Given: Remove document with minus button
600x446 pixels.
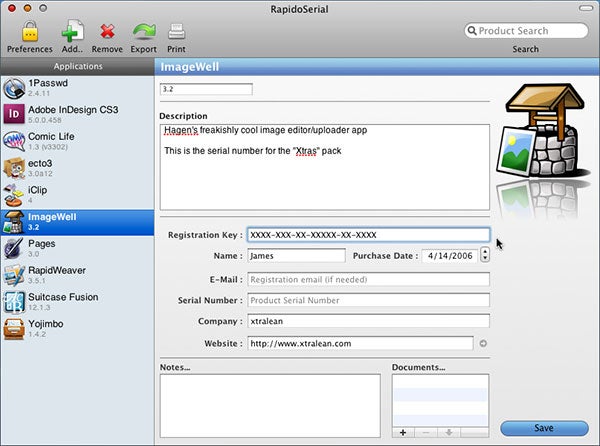Looking at the screenshot, I should click(x=426, y=433).
